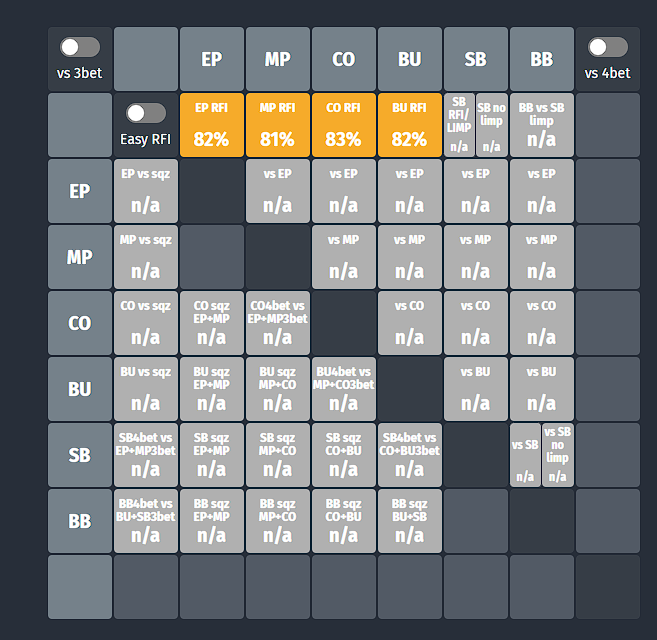Select the CO sqz EP+MP cell

(x=212, y=323)
